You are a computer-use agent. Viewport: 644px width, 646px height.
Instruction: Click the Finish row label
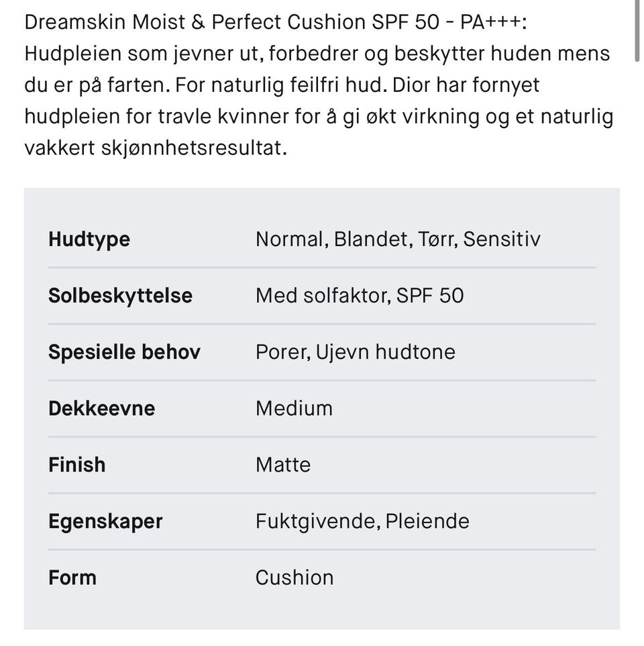(76, 465)
